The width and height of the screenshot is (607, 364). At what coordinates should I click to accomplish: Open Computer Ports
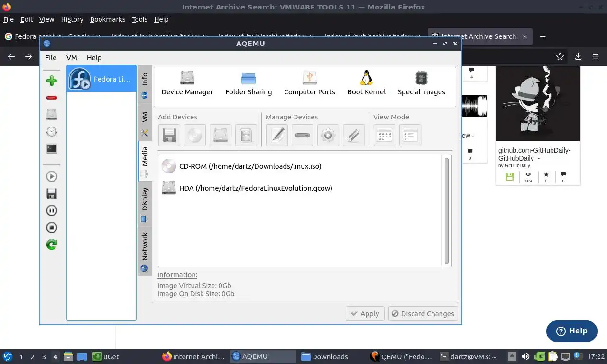[310, 83]
